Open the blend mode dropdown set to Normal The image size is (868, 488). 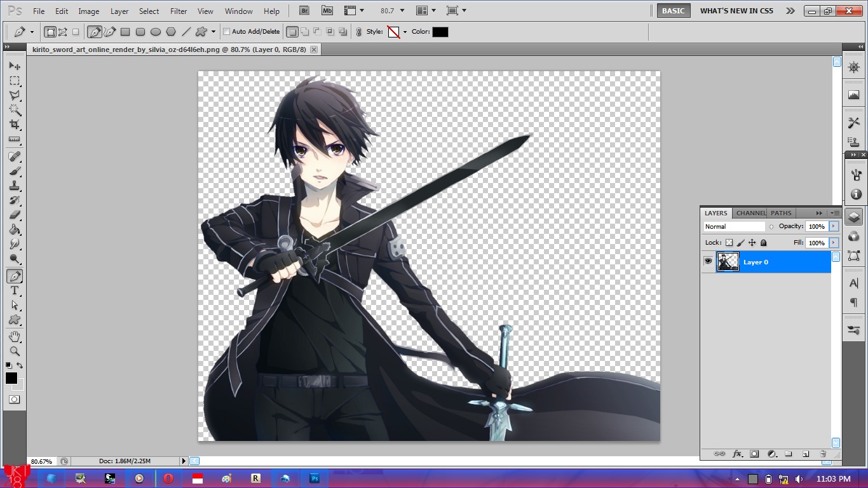[735, 226]
